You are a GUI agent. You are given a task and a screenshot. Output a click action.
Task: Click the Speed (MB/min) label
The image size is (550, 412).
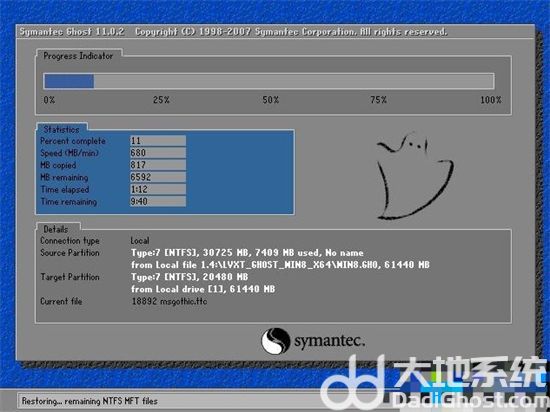(69, 153)
